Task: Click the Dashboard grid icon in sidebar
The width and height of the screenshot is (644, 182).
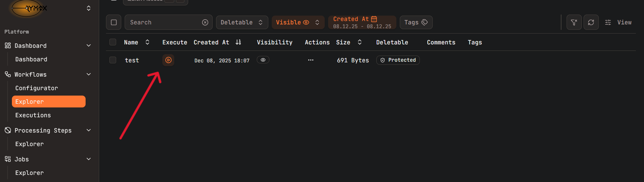Action: coord(8,45)
